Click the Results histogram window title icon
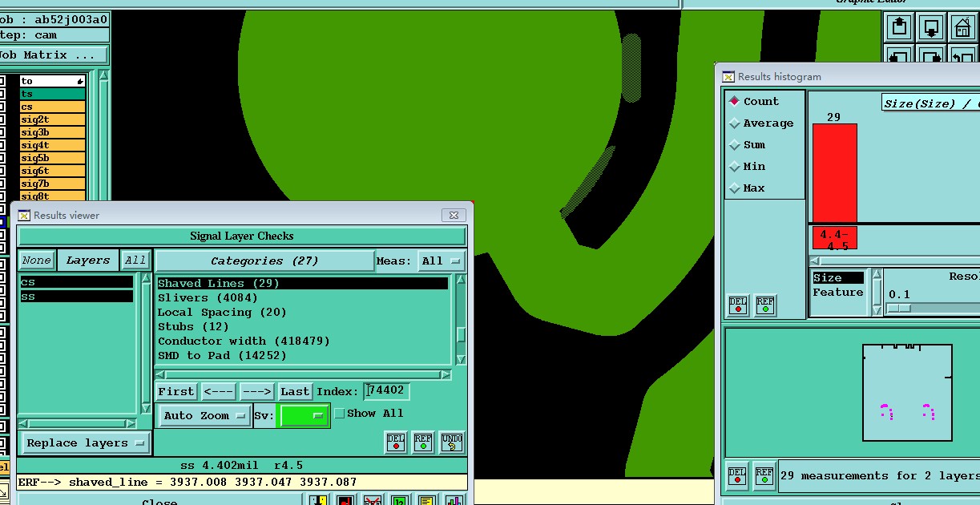 pyautogui.click(x=728, y=77)
